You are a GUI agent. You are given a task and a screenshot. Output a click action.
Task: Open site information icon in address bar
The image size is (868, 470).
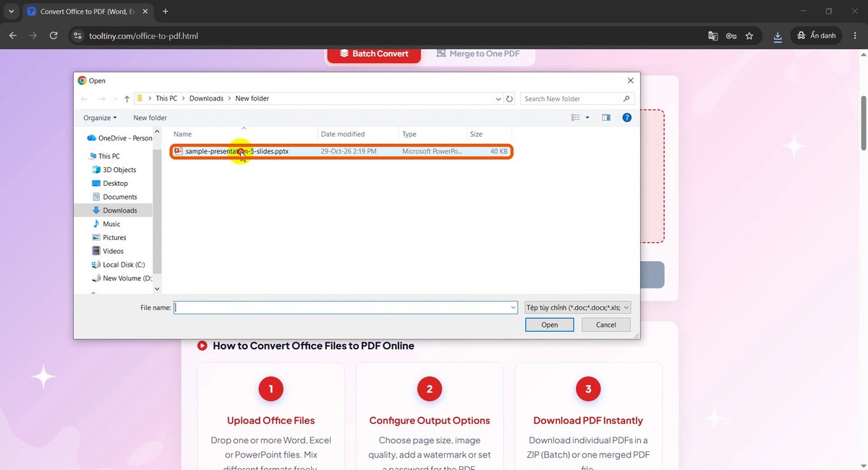[78, 35]
